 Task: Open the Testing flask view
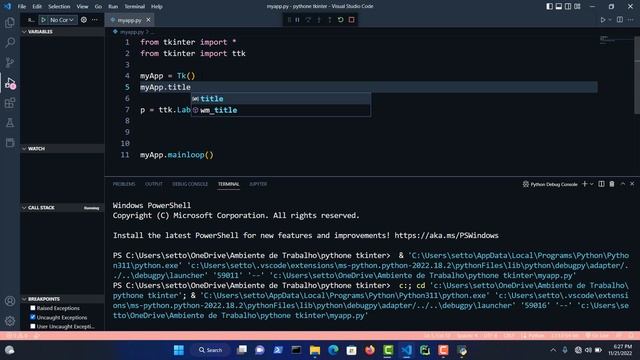click(x=10, y=122)
